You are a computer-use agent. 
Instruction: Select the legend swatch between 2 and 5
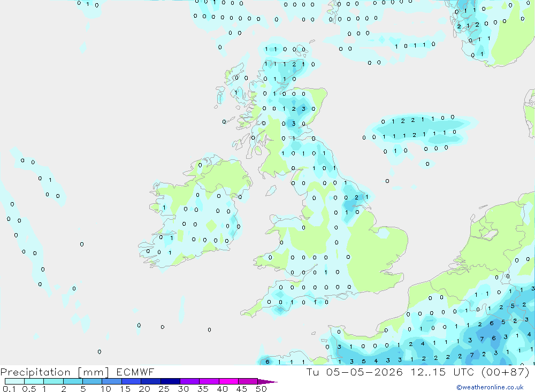[73, 381]
